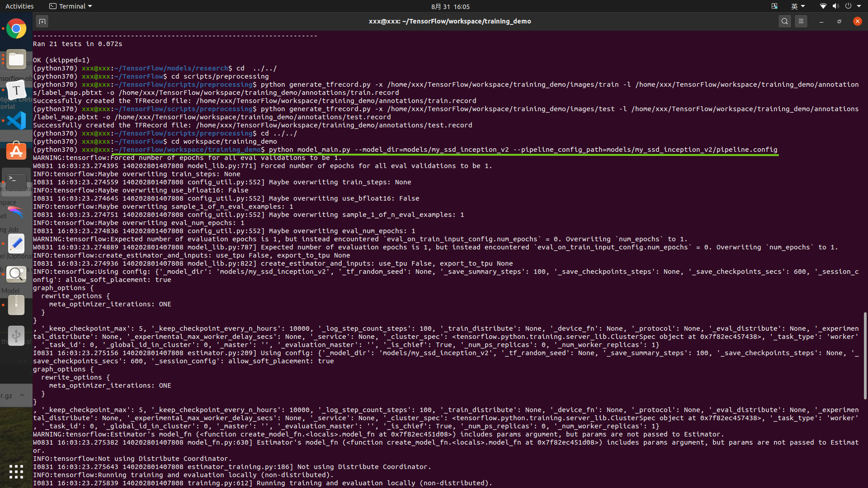The width and height of the screenshot is (868, 488).
Task: Click the power/battery toggle in system tray
Action: (x=847, y=6)
